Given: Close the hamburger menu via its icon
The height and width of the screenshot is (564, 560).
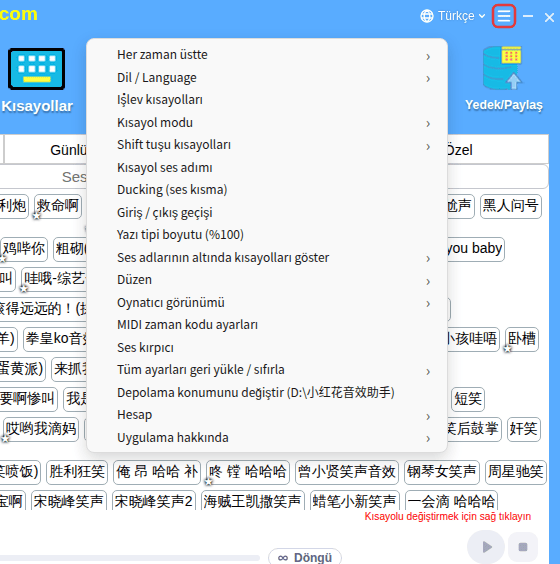Looking at the screenshot, I should pos(504,16).
